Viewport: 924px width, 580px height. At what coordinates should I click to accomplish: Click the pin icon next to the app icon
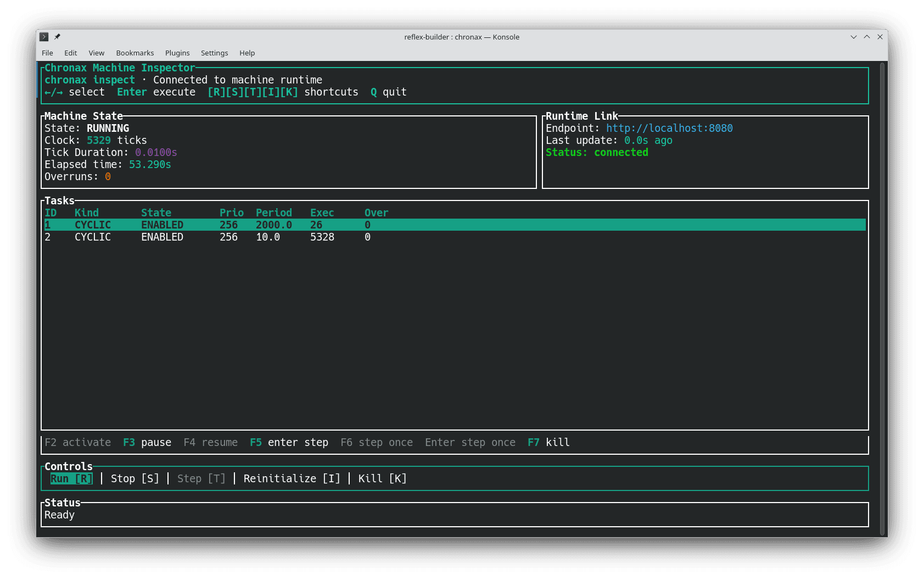coord(57,37)
